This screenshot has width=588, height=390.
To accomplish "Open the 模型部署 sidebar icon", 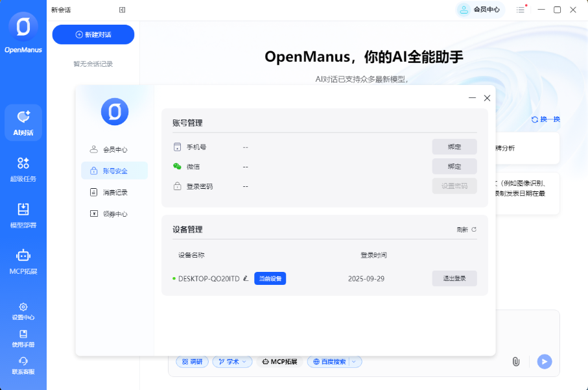I will [23, 215].
